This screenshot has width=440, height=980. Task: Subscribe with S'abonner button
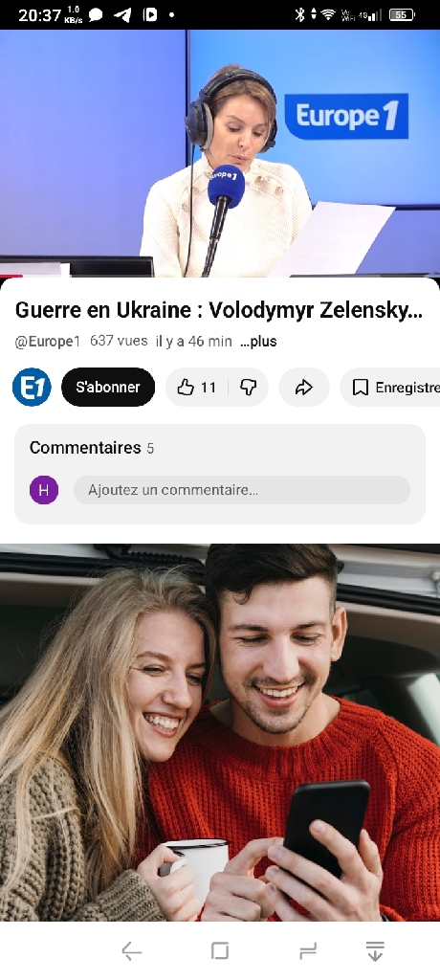click(108, 387)
